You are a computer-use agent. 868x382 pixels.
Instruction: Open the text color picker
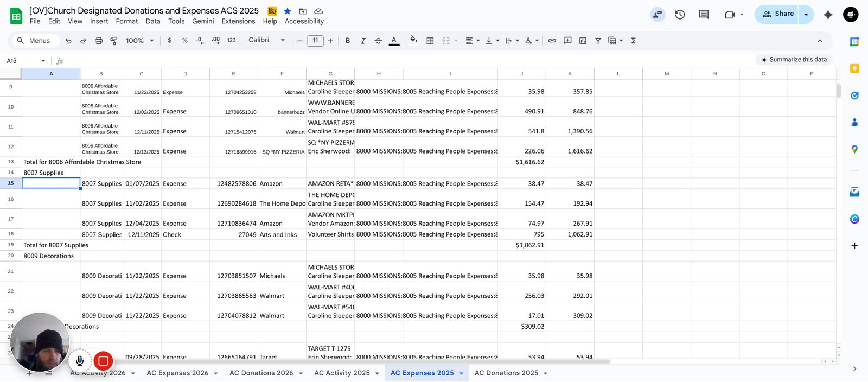[x=394, y=41]
